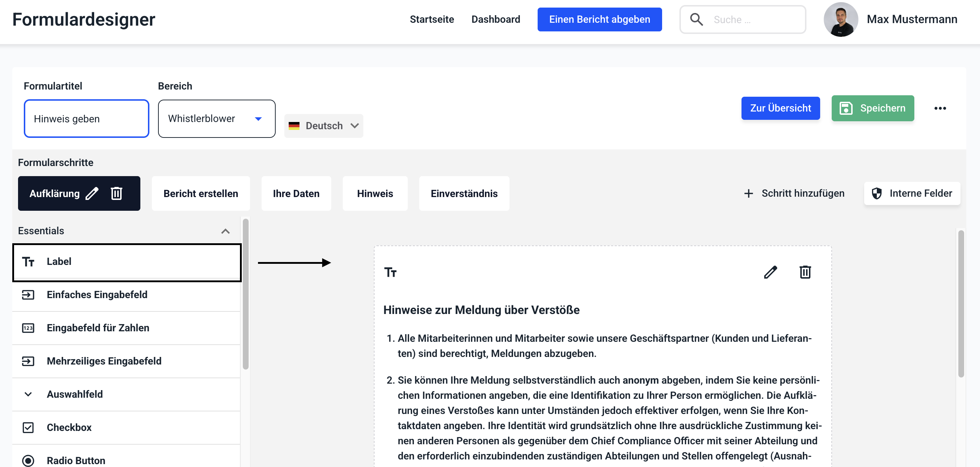Click the element list scrollbar
The image size is (980, 467).
click(x=246, y=293)
